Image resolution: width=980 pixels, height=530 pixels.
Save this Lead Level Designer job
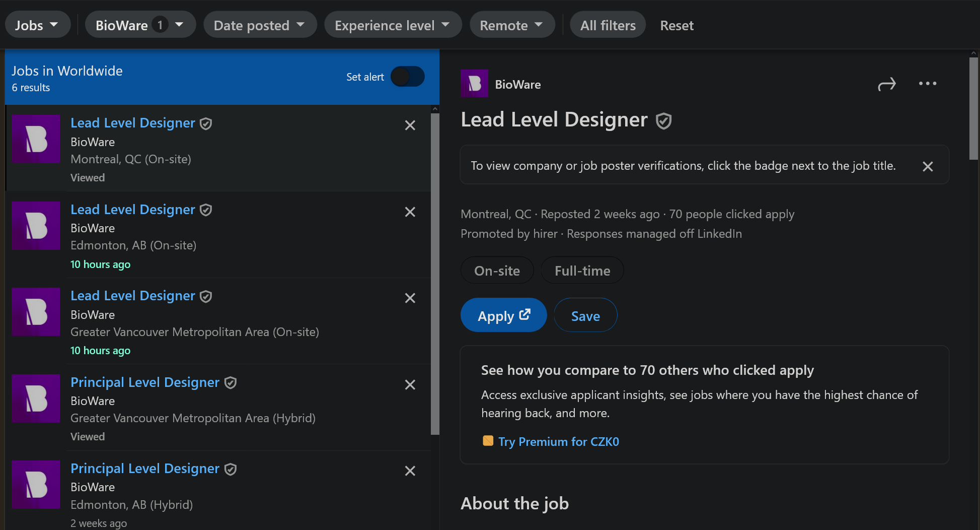tap(585, 315)
